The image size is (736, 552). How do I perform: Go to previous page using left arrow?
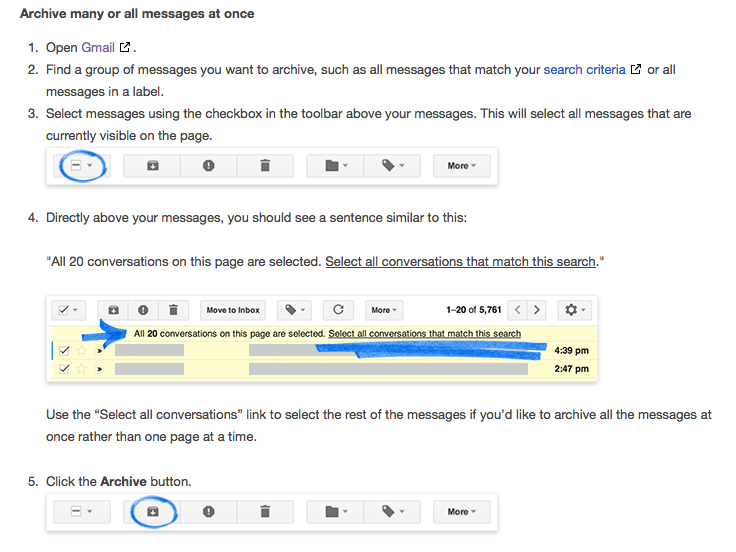pos(518,310)
